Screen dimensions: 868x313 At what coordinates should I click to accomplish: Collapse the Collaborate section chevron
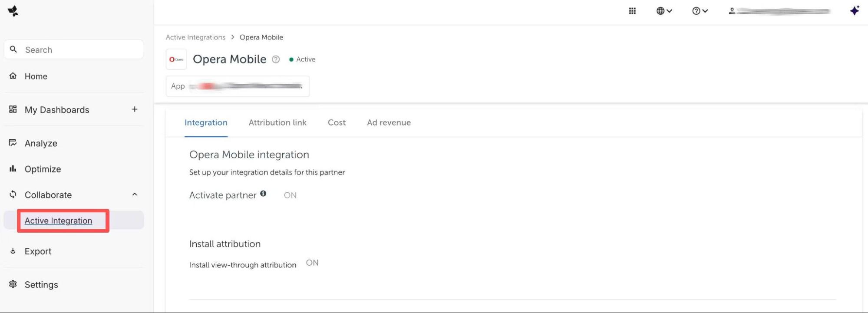point(135,194)
